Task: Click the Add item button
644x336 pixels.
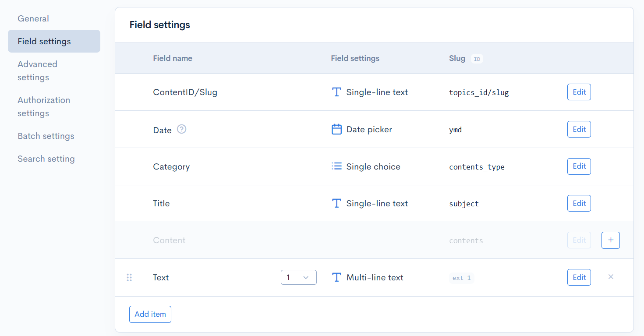Action: click(x=150, y=314)
